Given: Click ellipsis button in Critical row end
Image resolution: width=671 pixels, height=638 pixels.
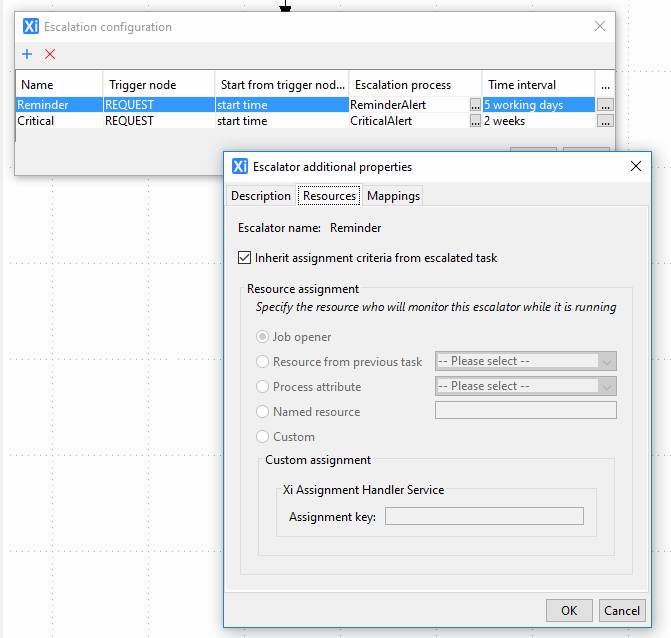Looking at the screenshot, I should [605, 121].
